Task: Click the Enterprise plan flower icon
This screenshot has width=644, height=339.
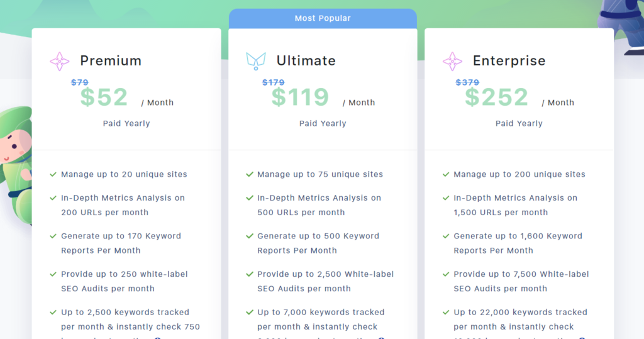Action: pos(452,61)
